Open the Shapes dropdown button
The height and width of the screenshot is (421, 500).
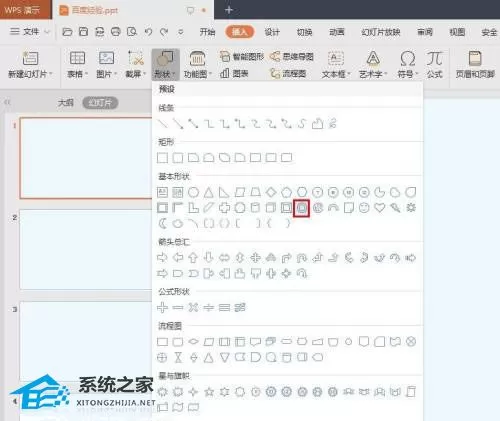[x=166, y=65]
